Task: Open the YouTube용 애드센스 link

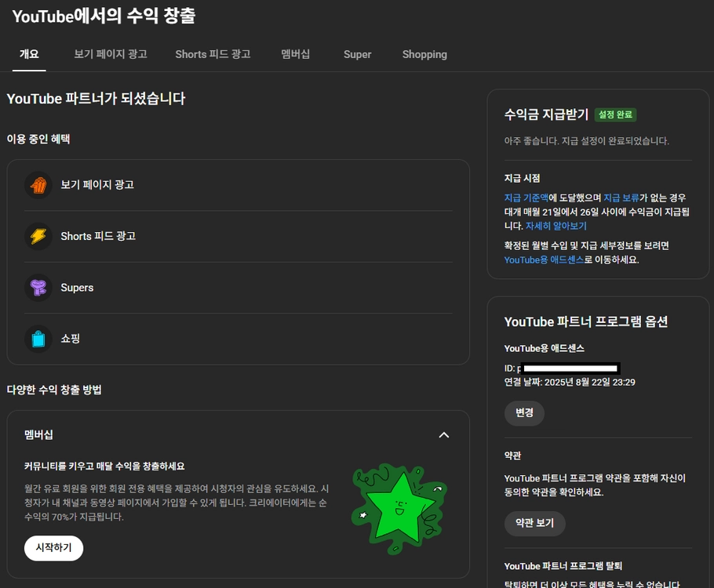Action: point(544,260)
